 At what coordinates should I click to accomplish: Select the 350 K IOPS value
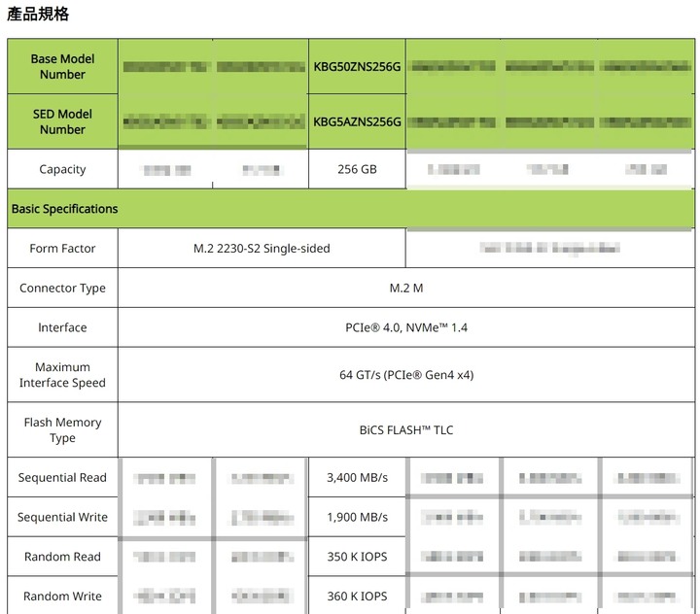point(357,557)
